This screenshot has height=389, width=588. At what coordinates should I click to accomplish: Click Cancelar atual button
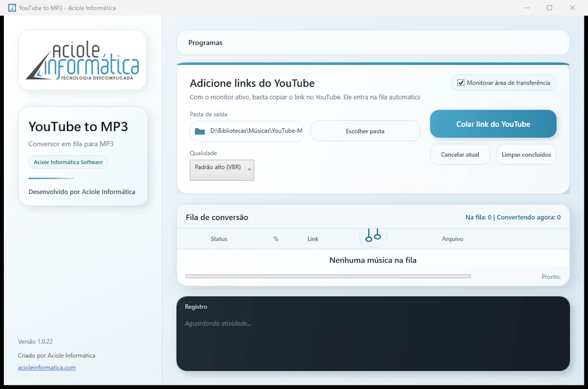pos(460,154)
